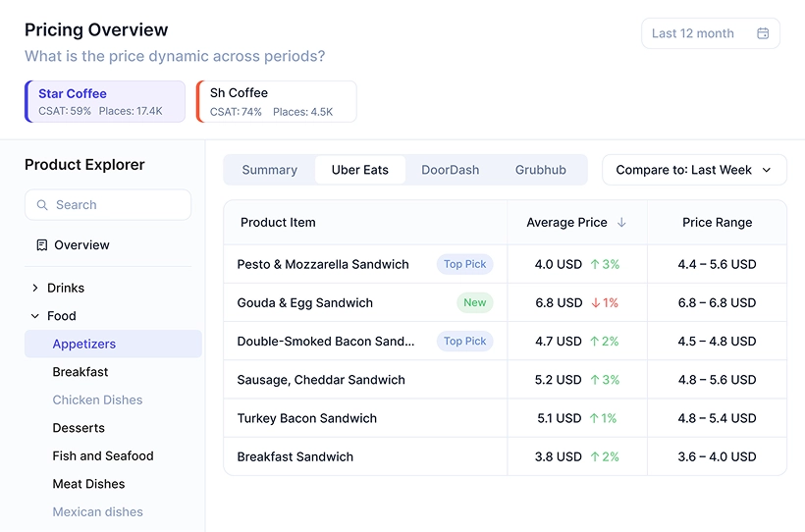Open the Grubhub tab

(x=540, y=170)
